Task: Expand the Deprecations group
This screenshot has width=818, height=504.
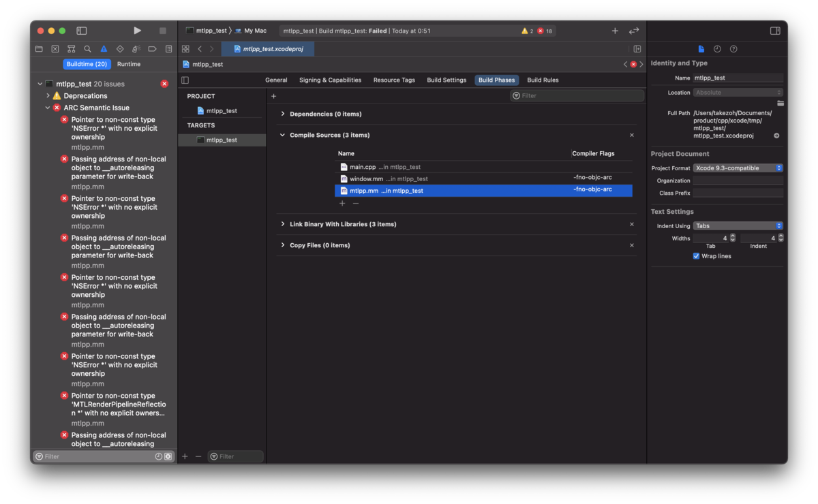Action: [x=48, y=96]
